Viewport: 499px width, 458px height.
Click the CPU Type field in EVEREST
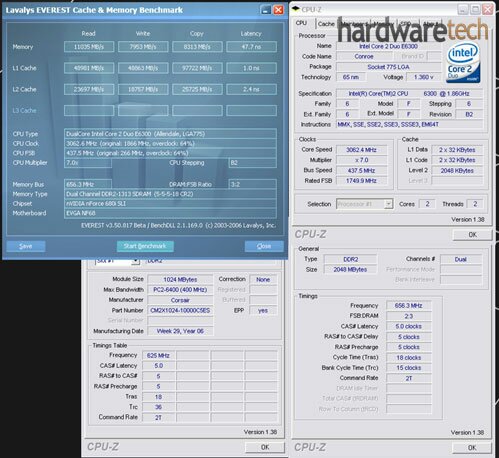click(170, 134)
